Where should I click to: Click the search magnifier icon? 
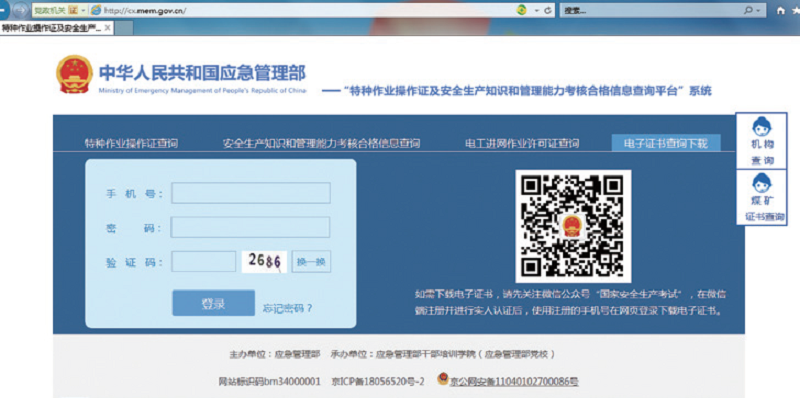tap(748, 10)
